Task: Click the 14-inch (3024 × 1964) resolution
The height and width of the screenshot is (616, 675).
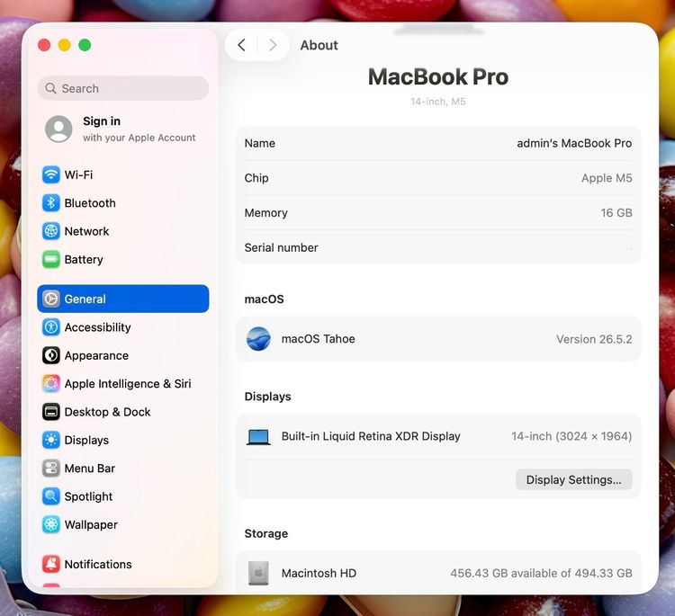Action: click(x=571, y=436)
